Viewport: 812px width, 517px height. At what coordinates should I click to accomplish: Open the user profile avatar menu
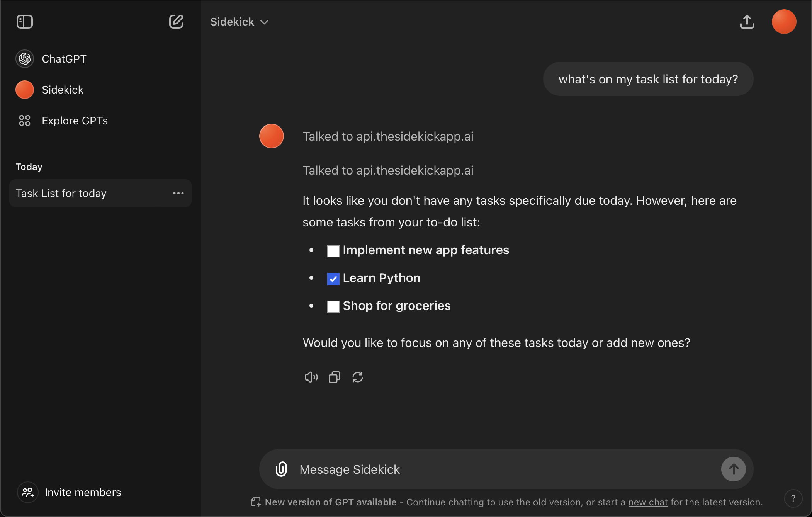click(x=784, y=22)
